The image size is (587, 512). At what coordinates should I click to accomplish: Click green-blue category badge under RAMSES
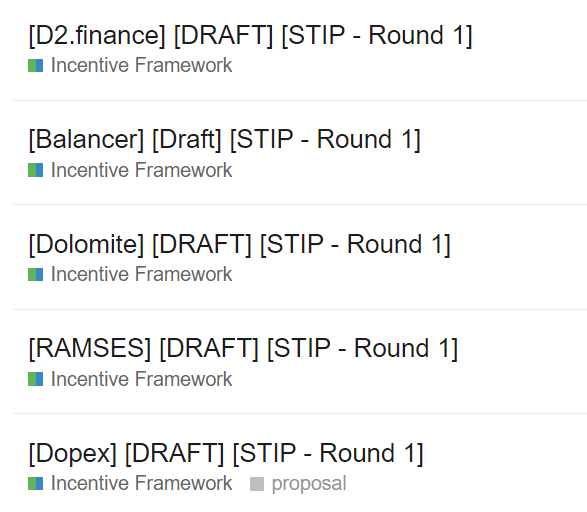point(36,379)
